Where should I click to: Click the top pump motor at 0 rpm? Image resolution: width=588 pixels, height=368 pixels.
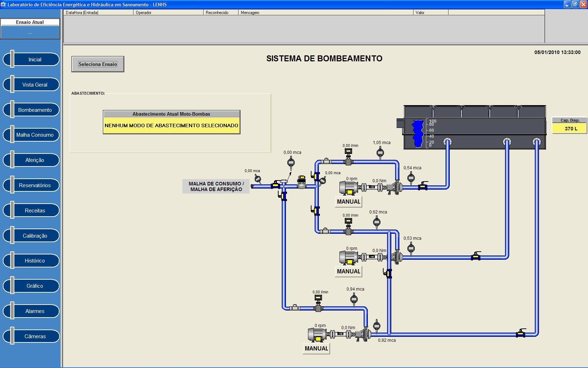coord(349,188)
